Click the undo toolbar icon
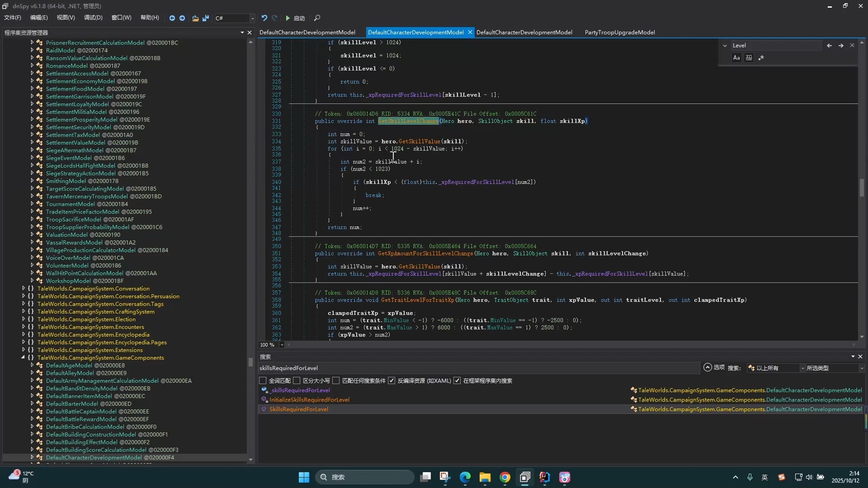 click(x=264, y=18)
